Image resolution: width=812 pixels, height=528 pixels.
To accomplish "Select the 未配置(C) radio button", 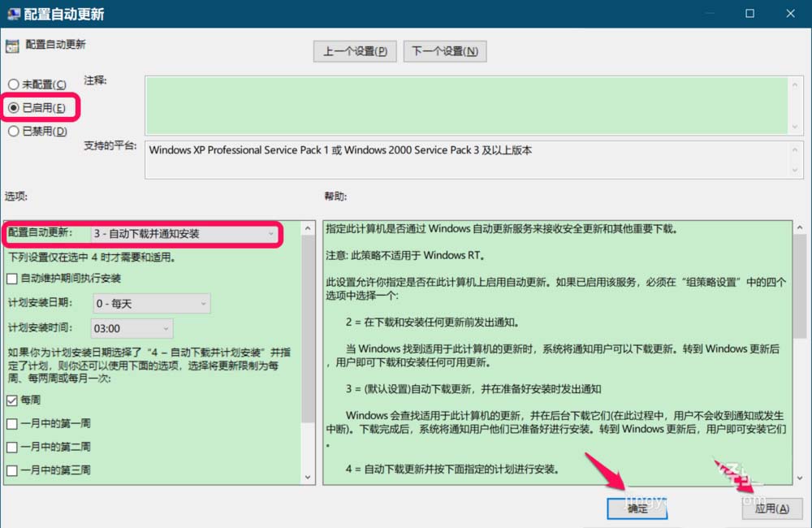I will click(x=14, y=84).
